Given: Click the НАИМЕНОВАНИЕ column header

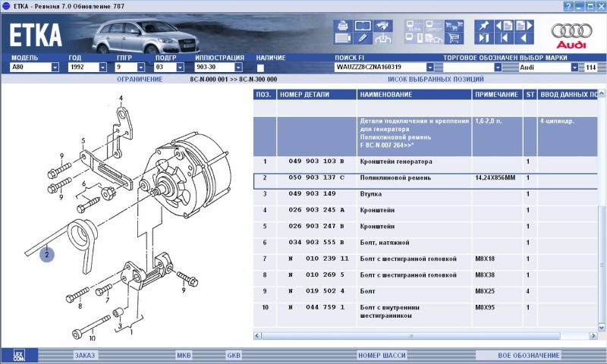Looking at the screenshot, I should (414, 94).
